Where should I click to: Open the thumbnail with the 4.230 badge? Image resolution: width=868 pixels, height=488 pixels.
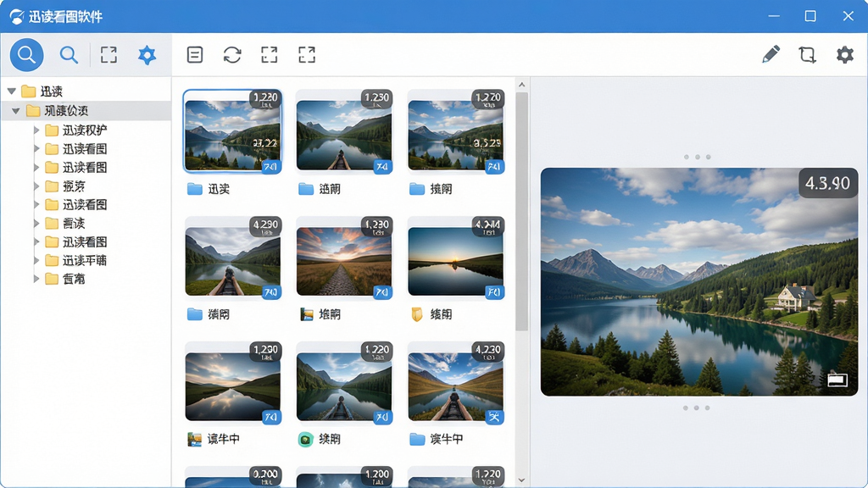point(455,383)
